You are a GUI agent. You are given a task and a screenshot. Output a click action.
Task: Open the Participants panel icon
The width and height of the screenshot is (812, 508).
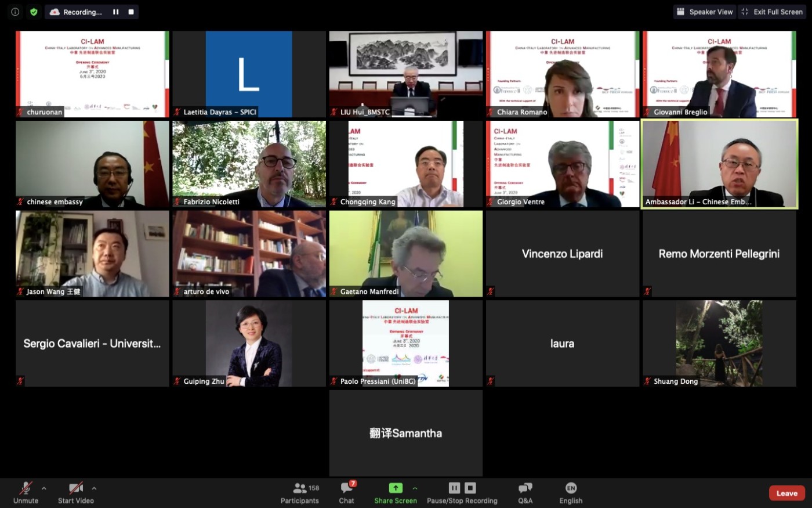pos(300,488)
